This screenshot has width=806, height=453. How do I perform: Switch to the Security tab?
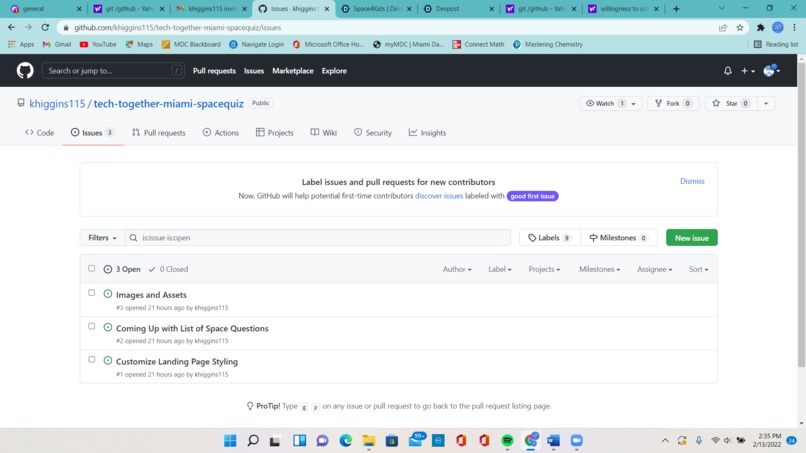click(373, 133)
